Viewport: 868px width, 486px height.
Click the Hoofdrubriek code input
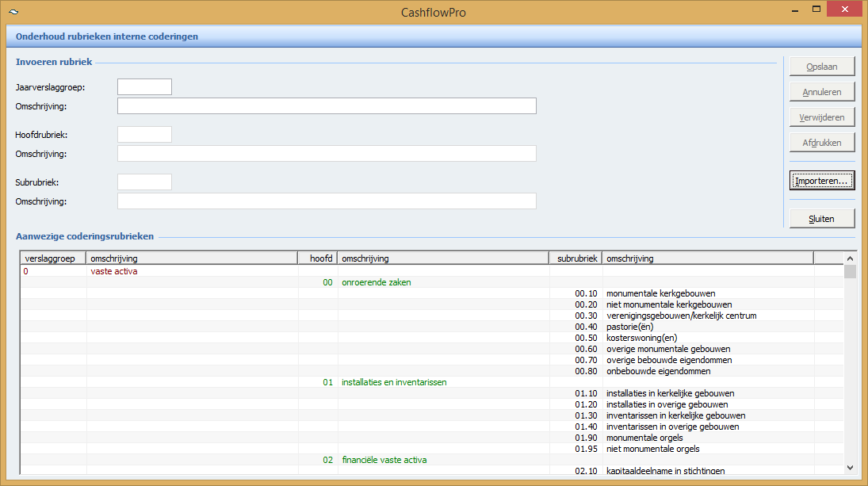click(144, 135)
